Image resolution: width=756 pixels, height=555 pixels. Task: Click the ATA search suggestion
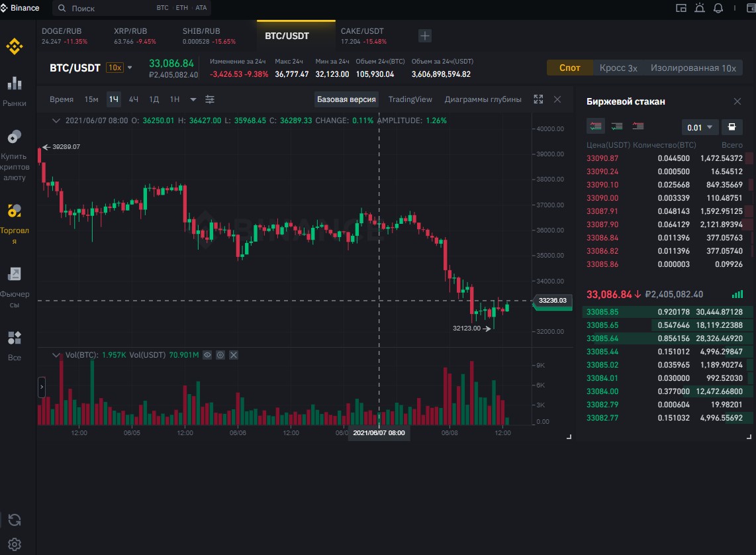tap(201, 8)
